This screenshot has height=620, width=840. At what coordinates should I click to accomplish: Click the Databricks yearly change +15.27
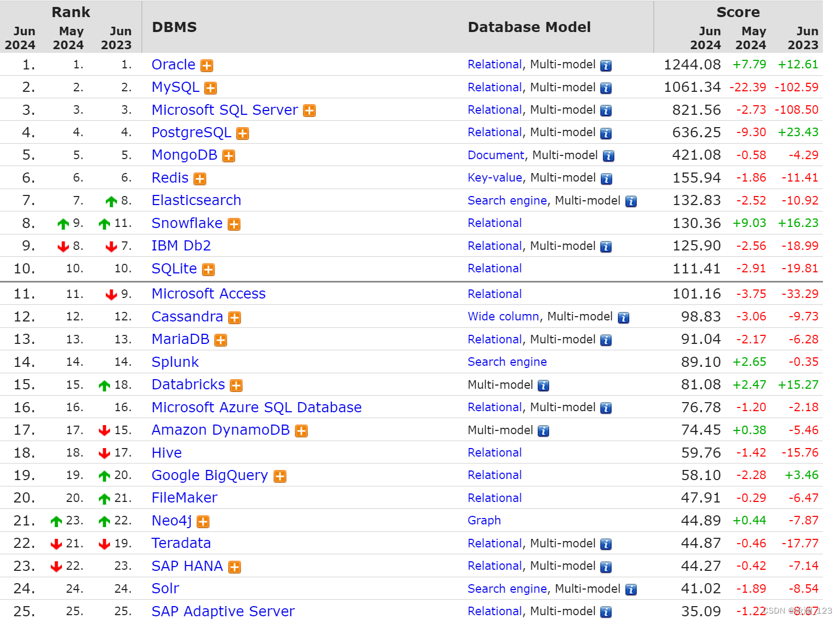click(x=798, y=384)
